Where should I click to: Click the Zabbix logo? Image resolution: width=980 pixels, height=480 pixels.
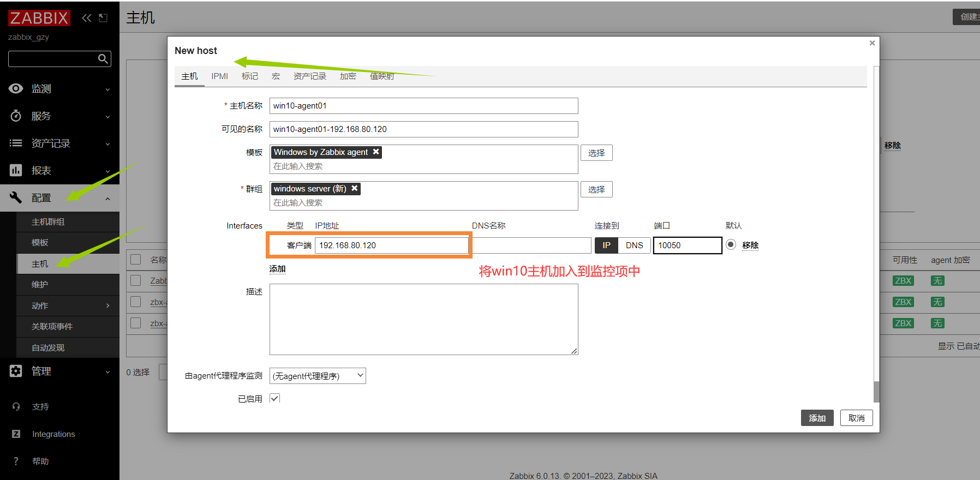click(x=39, y=18)
